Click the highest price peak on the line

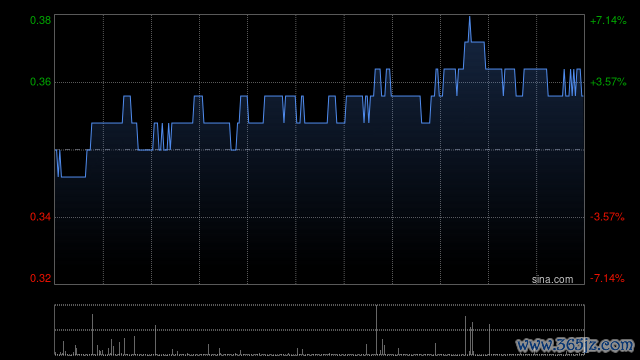point(469,18)
